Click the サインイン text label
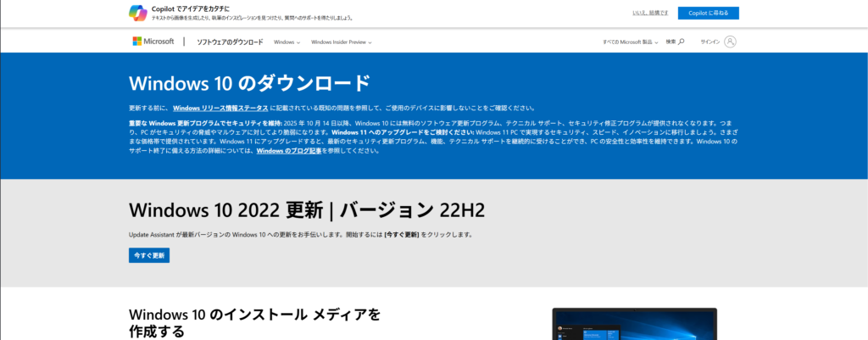 coord(710,42)
